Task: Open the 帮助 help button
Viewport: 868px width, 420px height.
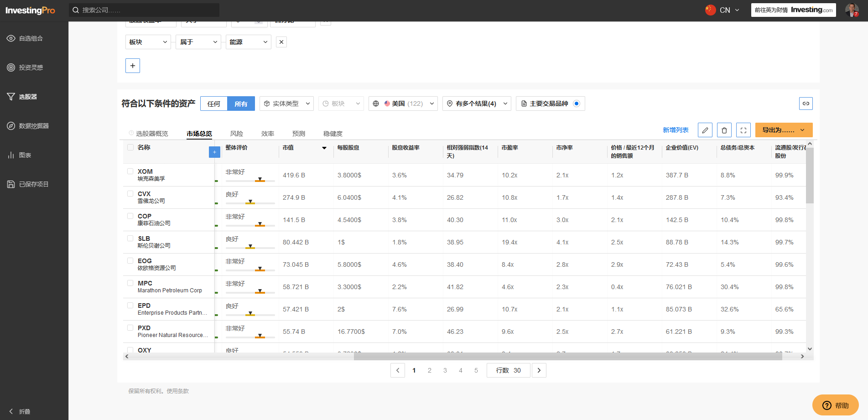Action: click(x=836, y=405)
